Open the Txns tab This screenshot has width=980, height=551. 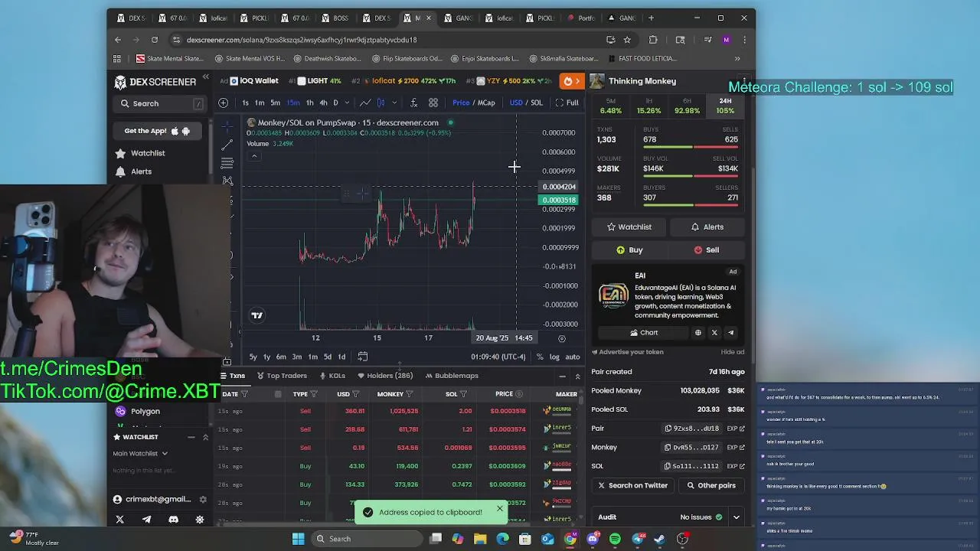click(233, 376)
